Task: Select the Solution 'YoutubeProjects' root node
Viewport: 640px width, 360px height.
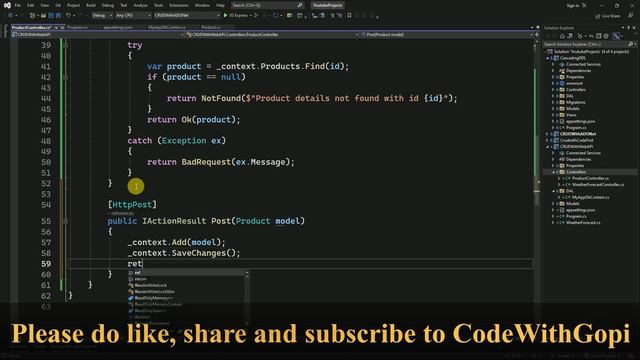Action: coord(590,52)
